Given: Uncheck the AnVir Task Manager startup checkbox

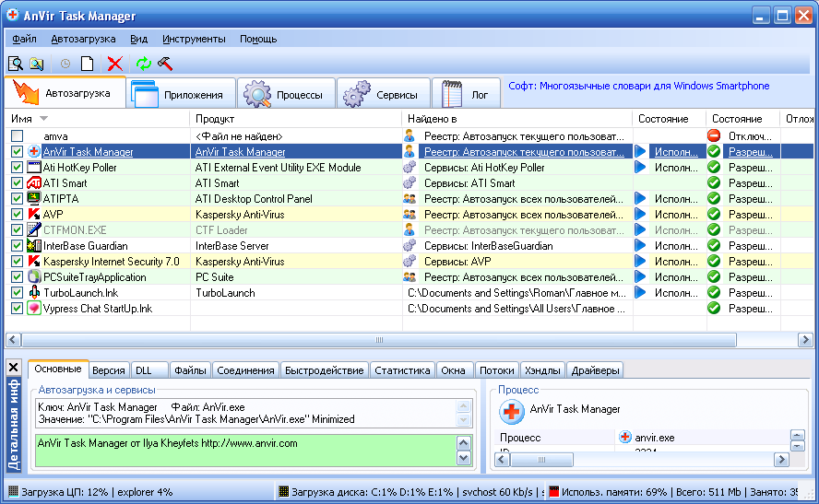Looking at the screenshot, I should 17,151.
